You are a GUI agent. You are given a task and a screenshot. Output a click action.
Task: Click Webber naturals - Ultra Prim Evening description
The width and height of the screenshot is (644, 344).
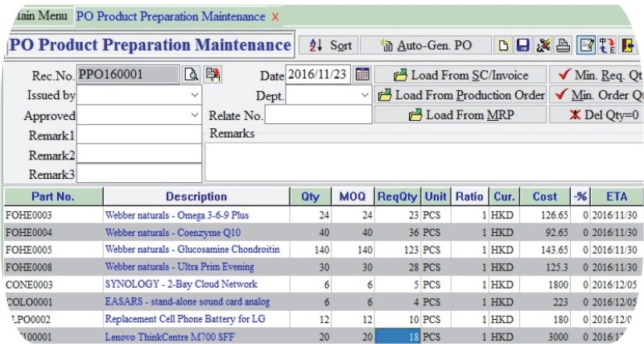180,267
